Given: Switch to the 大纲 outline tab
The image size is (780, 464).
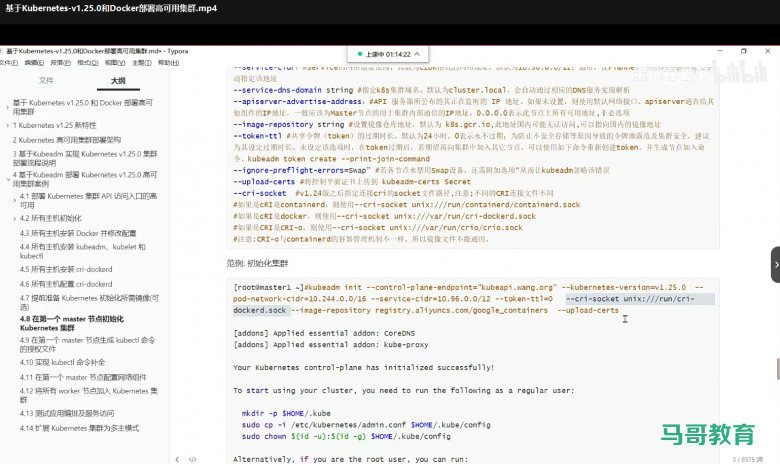Looking at the screenshot, I should click(118, 80).
